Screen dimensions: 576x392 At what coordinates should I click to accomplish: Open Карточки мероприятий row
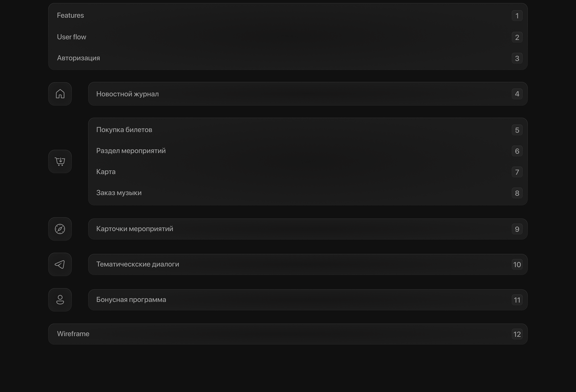135,229
